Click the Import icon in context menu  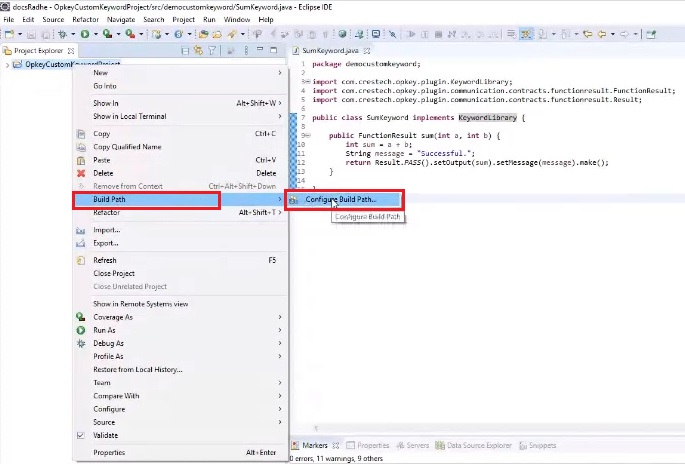click(82, 230)
